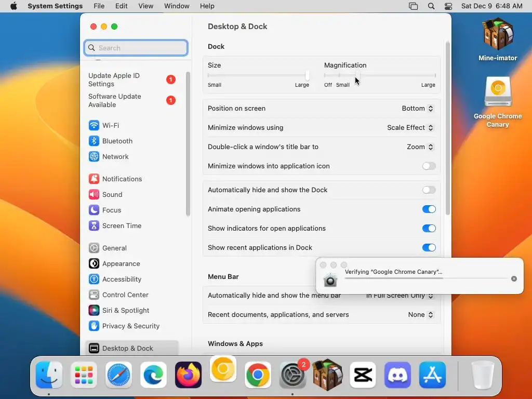Launch Google Chrome from the Dock
Image resolution: width=532 pixels, height=399 pixels.
[x=258, y=375]
